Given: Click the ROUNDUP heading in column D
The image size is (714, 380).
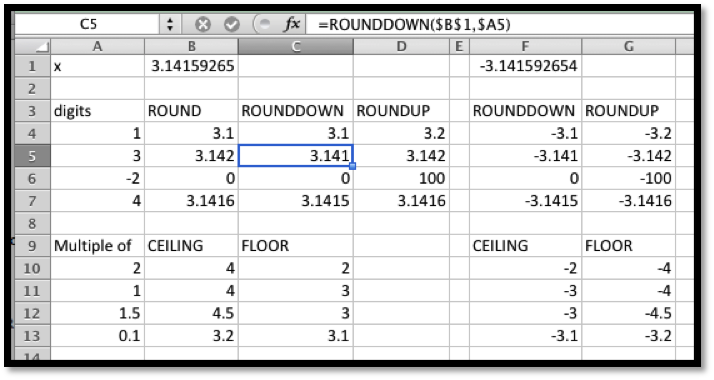Looking at the screenshot, I should pyautogui.click(x=401, y=111).
